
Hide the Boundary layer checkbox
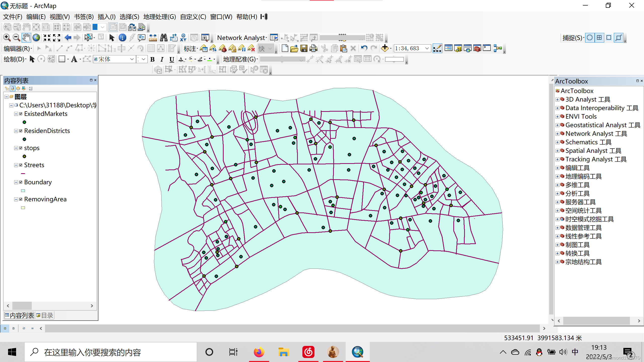21,182
